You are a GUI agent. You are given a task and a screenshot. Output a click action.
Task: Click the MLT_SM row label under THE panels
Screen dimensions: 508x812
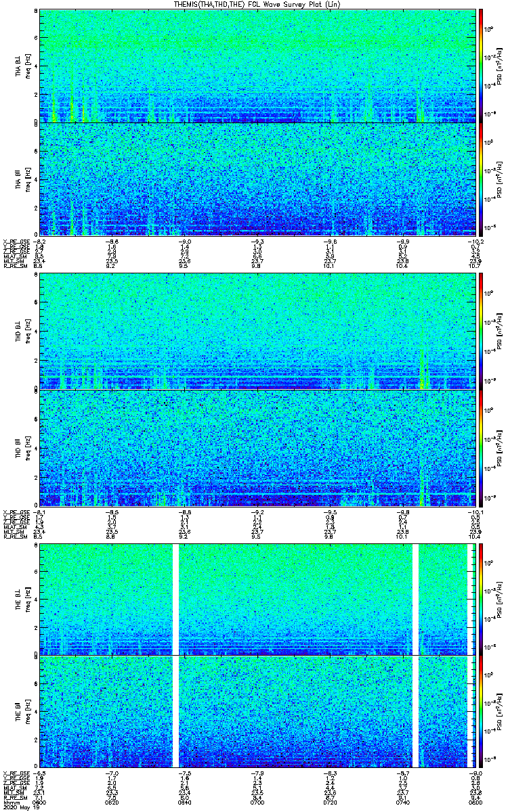pyautogui.click(x=14, y=794)
